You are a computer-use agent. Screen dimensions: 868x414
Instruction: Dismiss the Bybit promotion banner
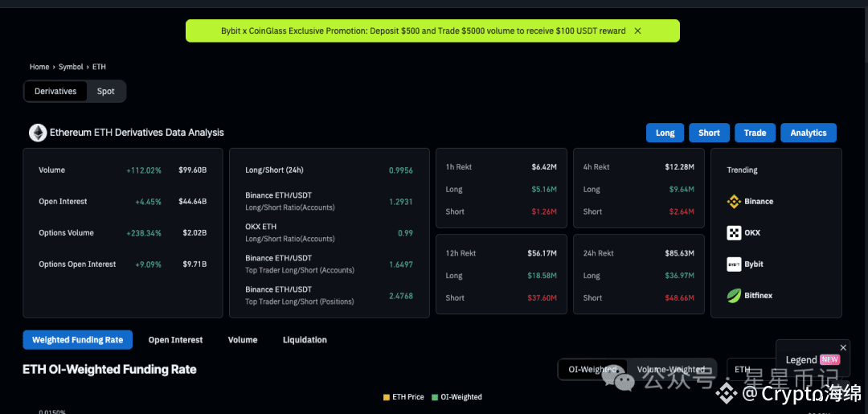point(637,31)
